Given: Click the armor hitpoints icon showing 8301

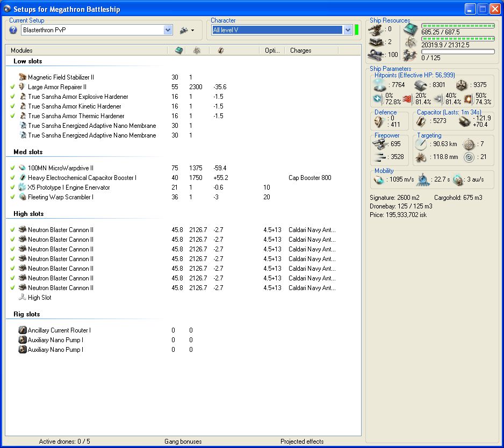Looking at the screenshot, I should [x=420, y=85].
